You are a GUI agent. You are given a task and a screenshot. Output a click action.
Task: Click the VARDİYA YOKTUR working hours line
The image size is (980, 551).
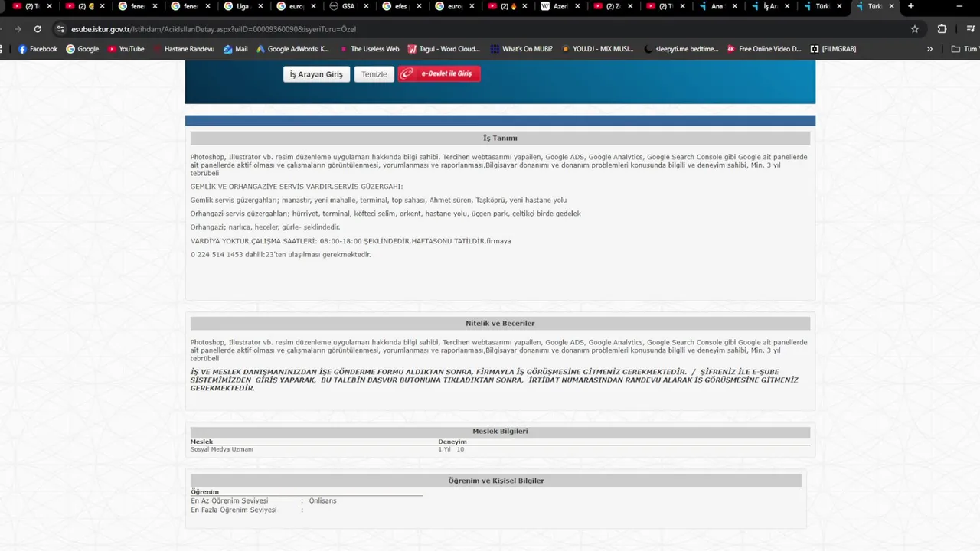(x=351, y=240)
